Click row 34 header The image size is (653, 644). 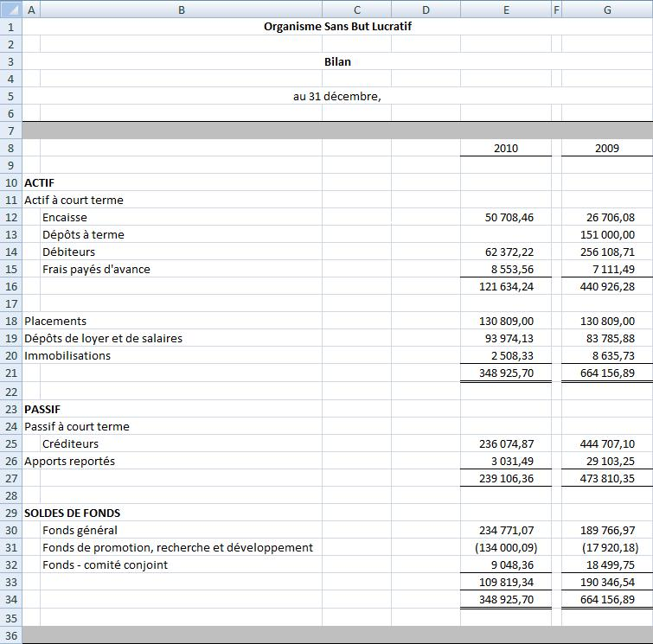pos(10,599)
